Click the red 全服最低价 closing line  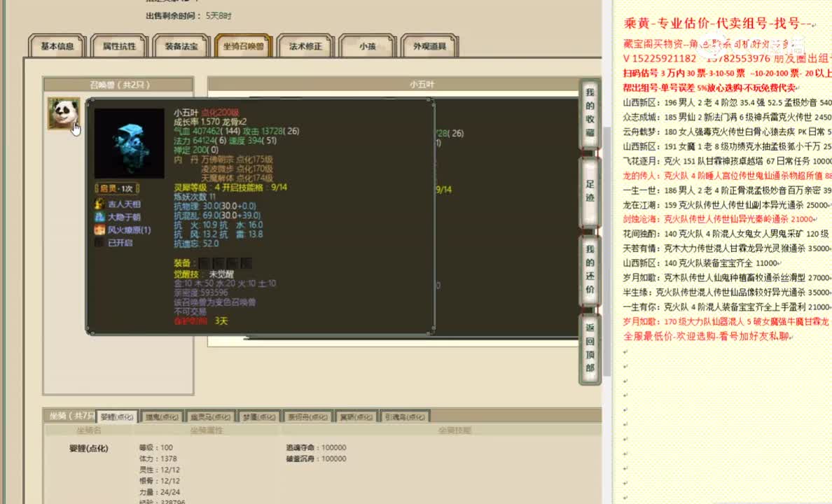pos(707,336)
